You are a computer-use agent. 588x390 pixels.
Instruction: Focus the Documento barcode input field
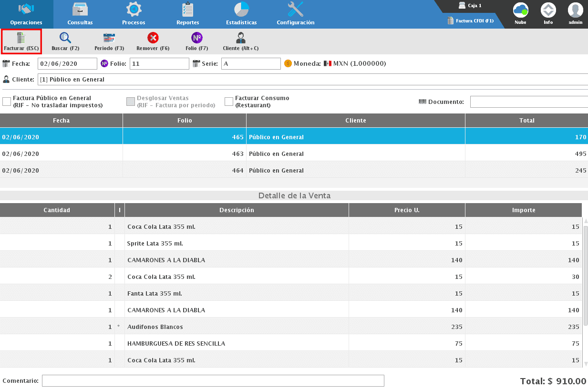(x=528, y=102)
